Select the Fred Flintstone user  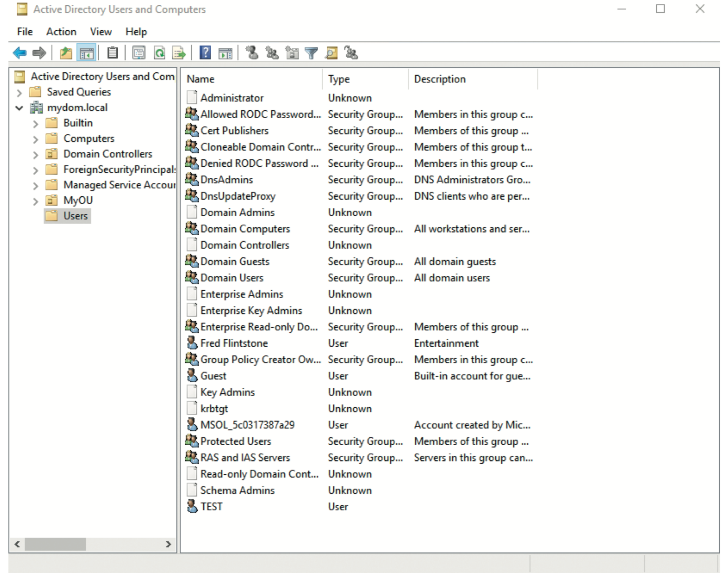(x=234, y=343)
